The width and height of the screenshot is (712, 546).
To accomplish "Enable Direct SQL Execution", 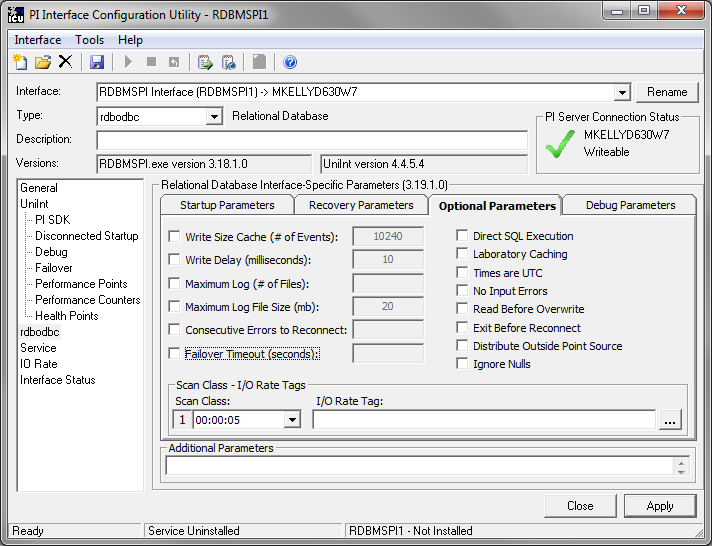I will 462,235.
